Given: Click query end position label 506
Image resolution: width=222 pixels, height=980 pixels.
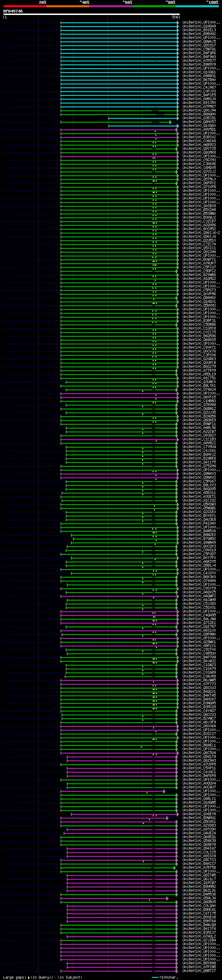Looking at the screenshot, I should (175, 17).
